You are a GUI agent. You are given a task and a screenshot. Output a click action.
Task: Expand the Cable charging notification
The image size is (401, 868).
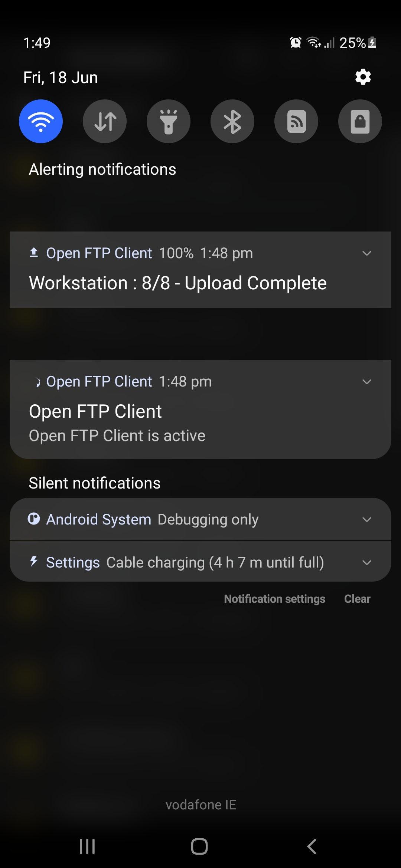click(367, 563)
